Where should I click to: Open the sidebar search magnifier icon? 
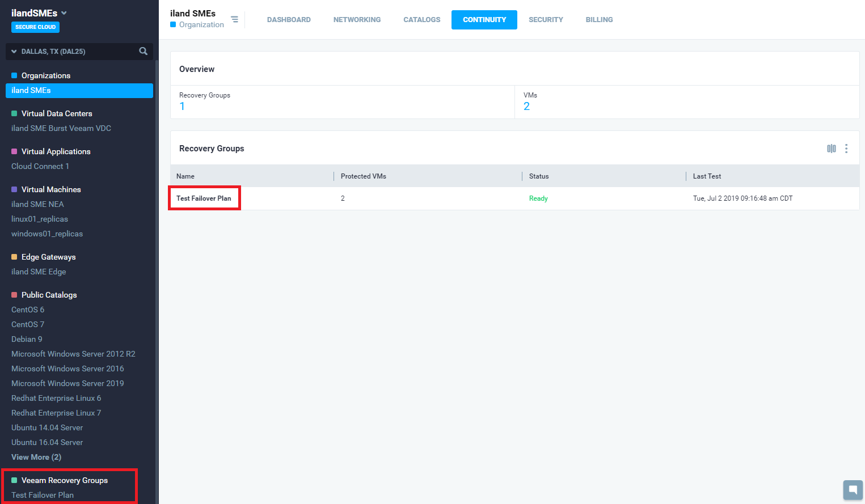coord(144,51)
